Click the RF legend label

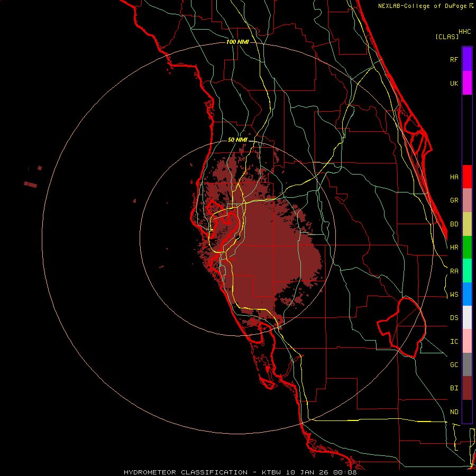pyautogui.click(x=454, y=59)
